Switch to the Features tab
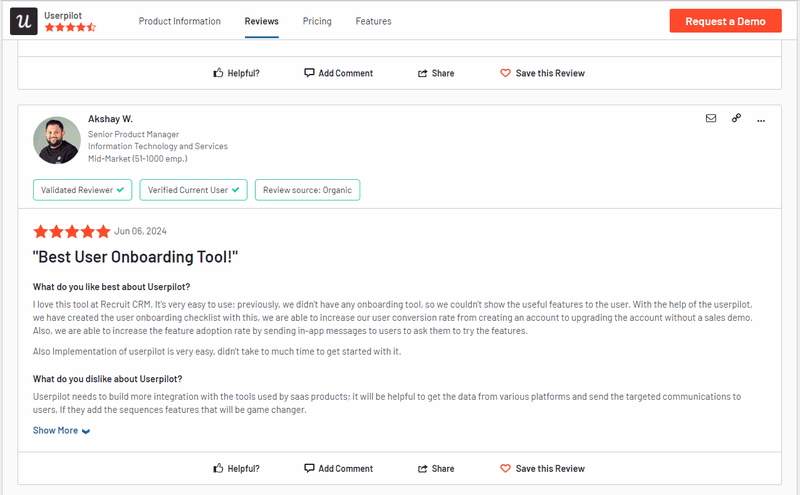Image resolution: width=800 pixels, height=495 pixels. [x=373, y=21]
